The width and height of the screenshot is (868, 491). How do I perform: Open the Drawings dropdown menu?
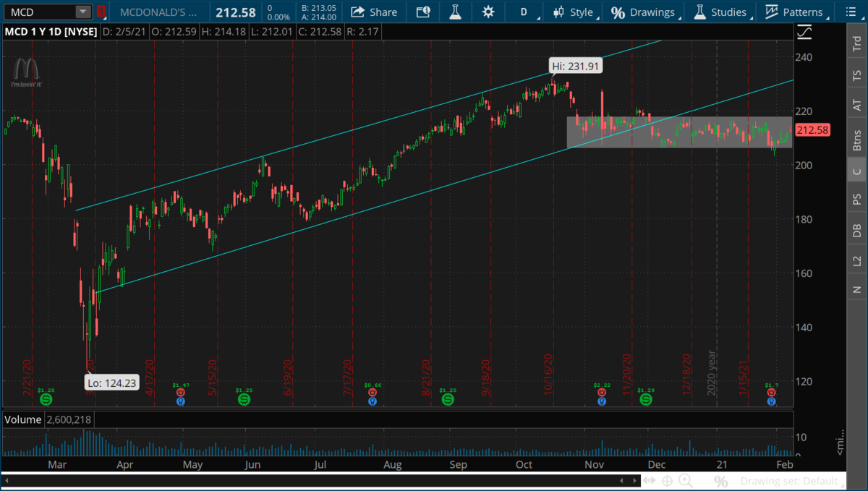pos(645,12)
